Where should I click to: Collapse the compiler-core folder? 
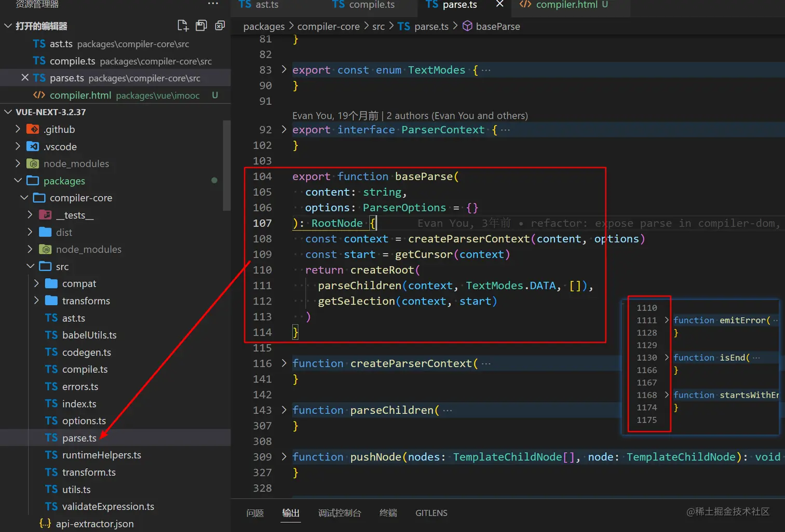click(x=24, y=198)
